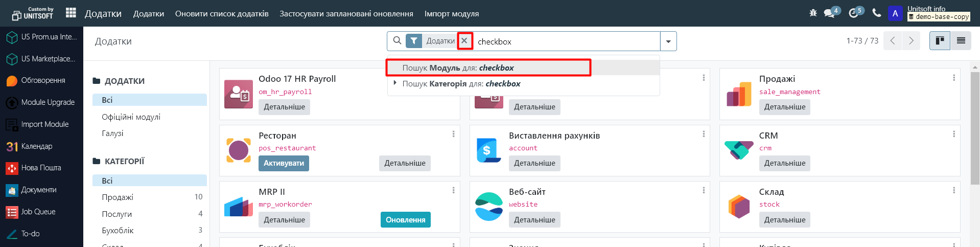Click the debug bug icon in top bar
Viewport: 980px width, 247px height.
[813, 13]
